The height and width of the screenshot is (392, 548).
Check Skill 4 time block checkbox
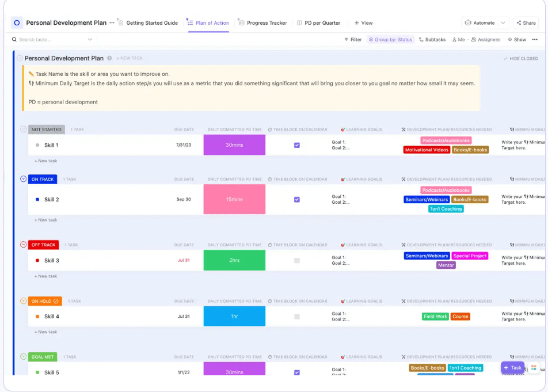tap(296, 317)
